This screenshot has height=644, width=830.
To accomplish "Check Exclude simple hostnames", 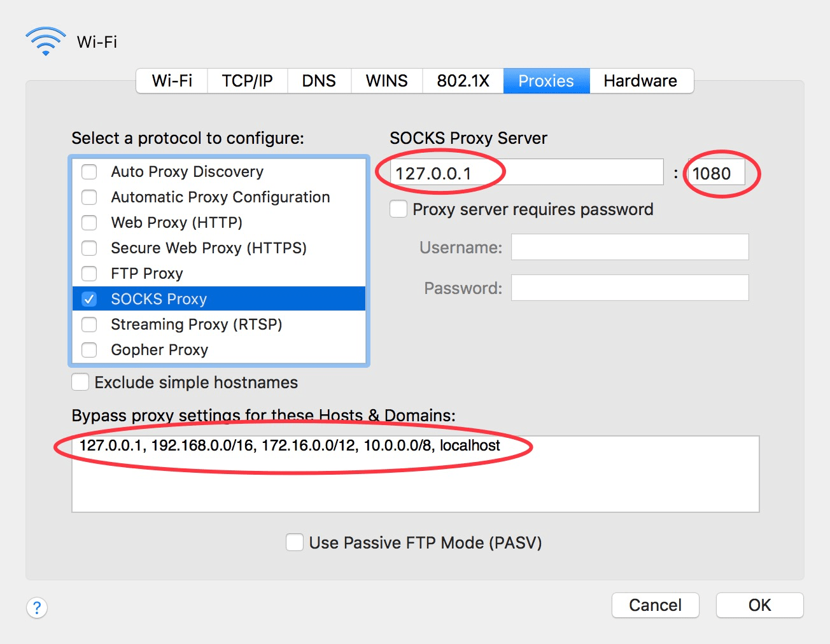I will [x=80, y=382].
